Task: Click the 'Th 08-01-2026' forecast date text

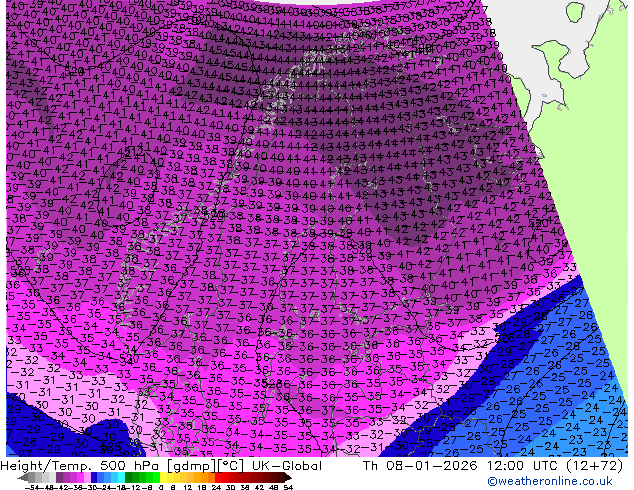Action: point(420,466)
